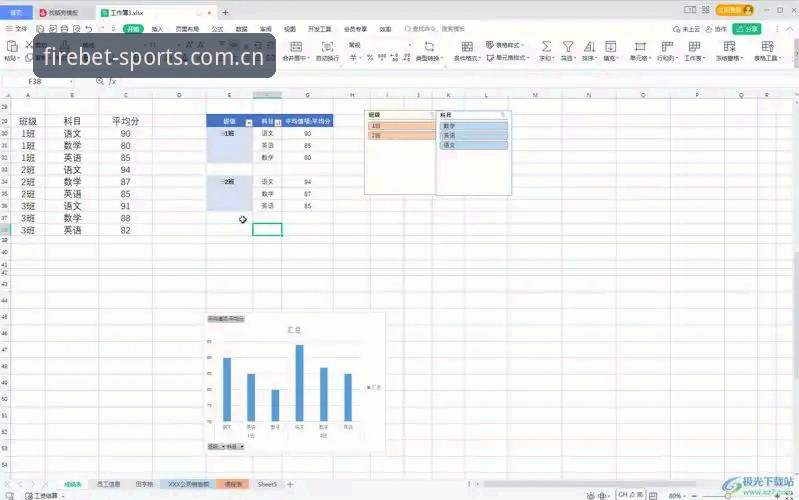Image resolution: width=799 pixels, height=500 pixels.
Task: Switch to the 找稻壳模板 document tab
Action: (x=62, y=13)
